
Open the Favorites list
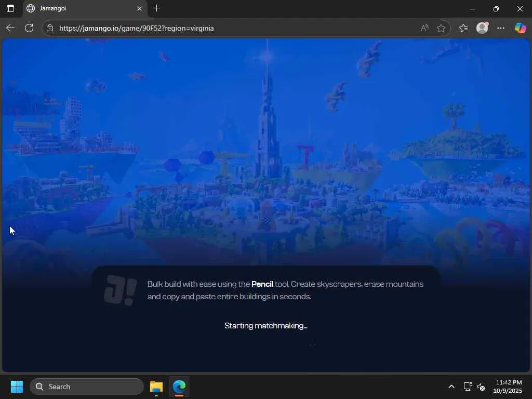coord(463,28)
